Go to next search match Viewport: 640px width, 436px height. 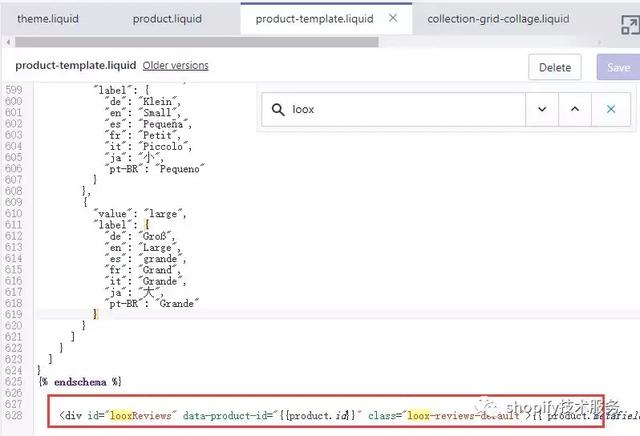[x=542, y=109]
